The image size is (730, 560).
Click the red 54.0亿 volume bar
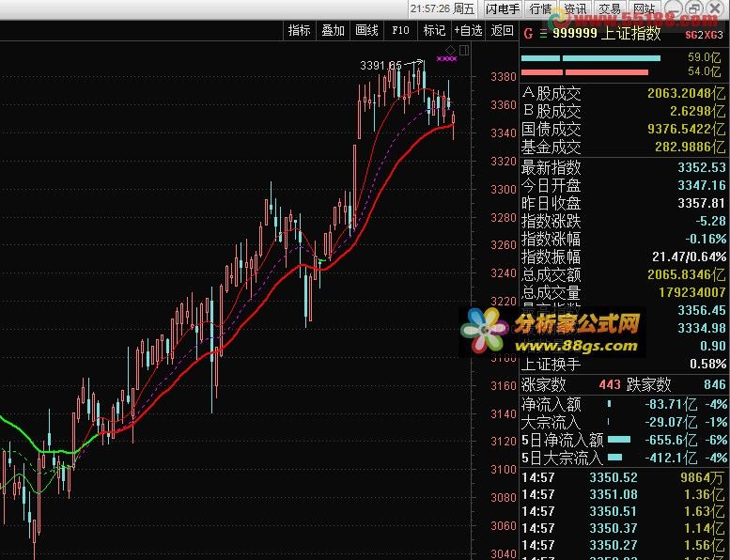tap(584, 72)
